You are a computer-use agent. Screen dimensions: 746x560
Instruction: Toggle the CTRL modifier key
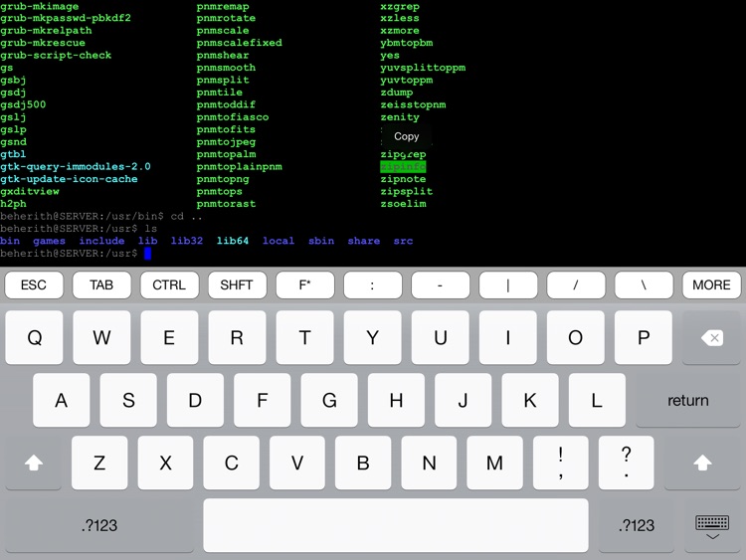click(x=169, y=285)
